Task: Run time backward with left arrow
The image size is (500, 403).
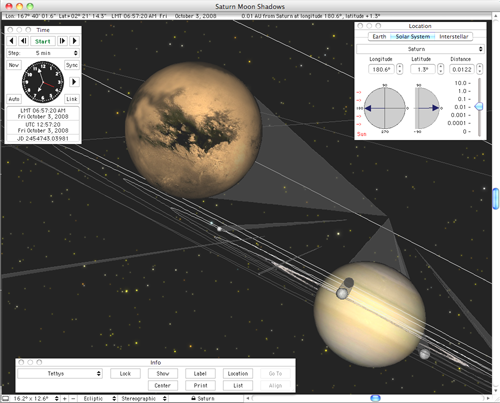Action: click(11, 41)
